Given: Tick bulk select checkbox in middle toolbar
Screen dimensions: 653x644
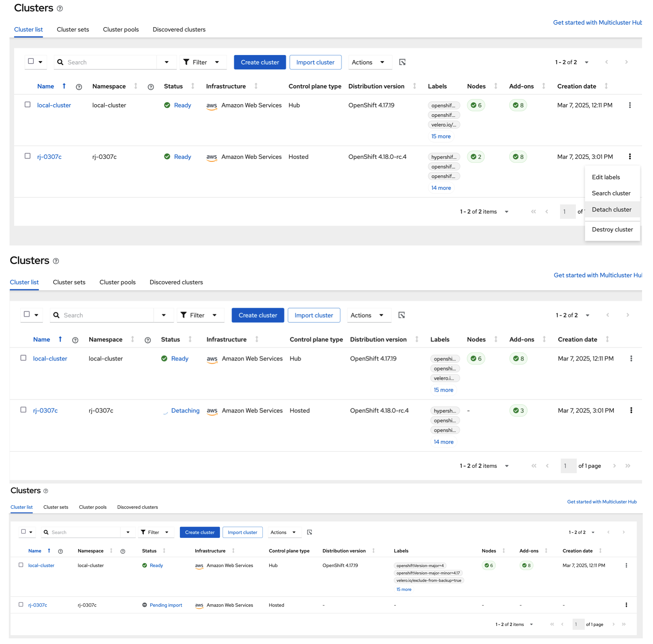Looking at the screenshot, I should tap(27, 314).
